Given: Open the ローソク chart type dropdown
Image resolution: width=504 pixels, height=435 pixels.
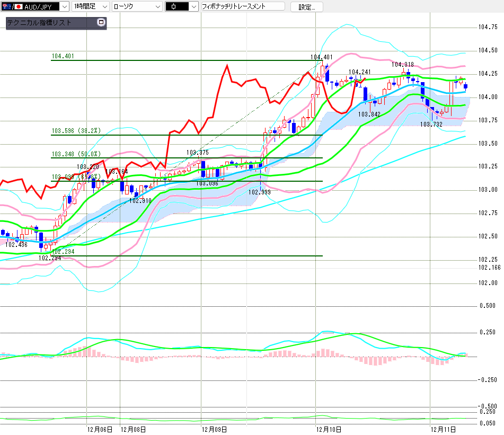Looking at the screenshot, I should [158, 6].
